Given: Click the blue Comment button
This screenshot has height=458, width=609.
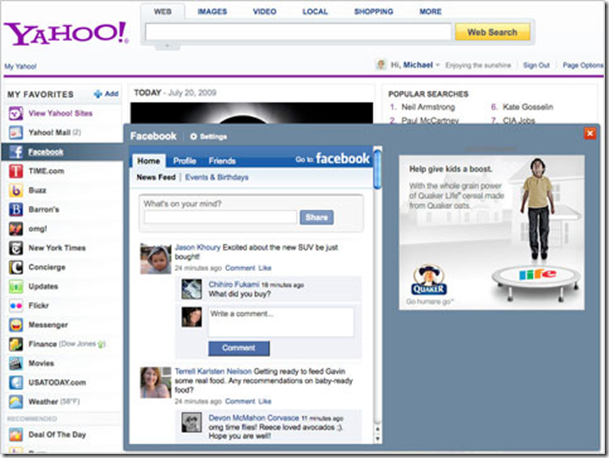Looking at the screenshot, I should tap(239, 348).
